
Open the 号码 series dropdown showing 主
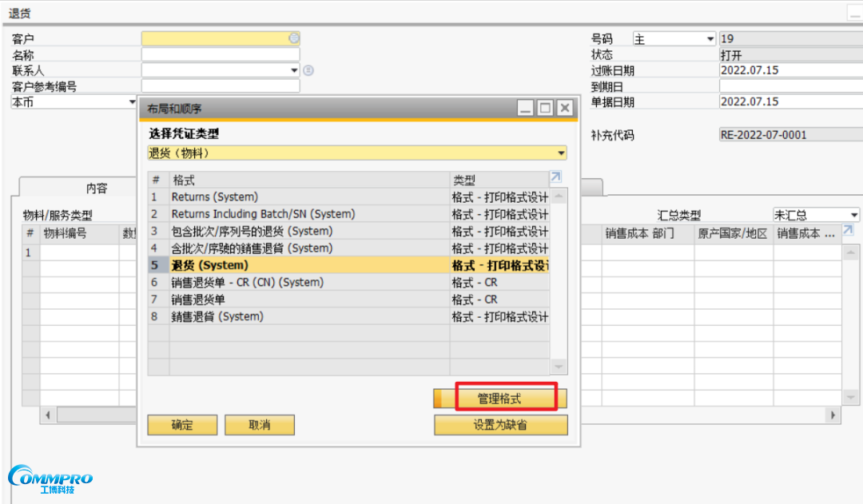[x=710, y=39]
